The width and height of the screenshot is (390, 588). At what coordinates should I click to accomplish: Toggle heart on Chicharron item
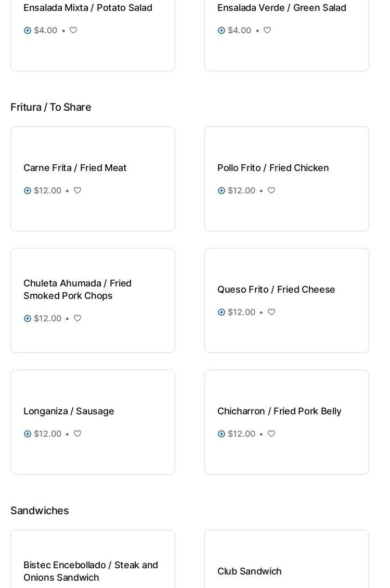coord(271,434)
